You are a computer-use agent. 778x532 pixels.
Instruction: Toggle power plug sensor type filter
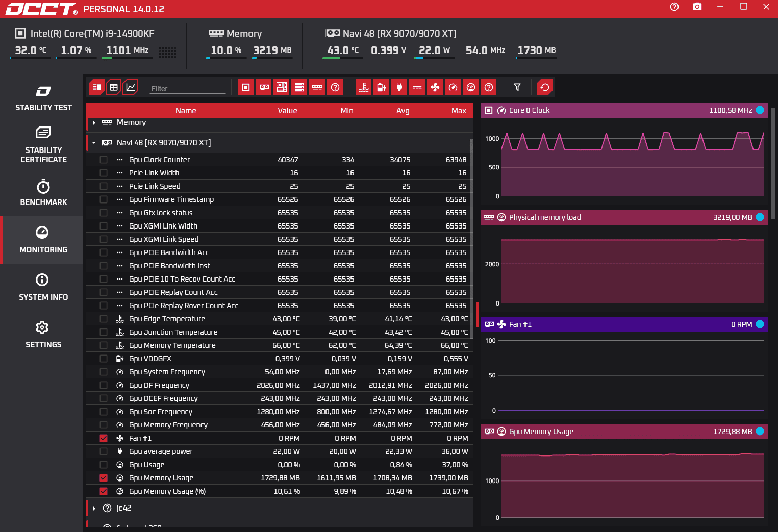tap(399, 87)
